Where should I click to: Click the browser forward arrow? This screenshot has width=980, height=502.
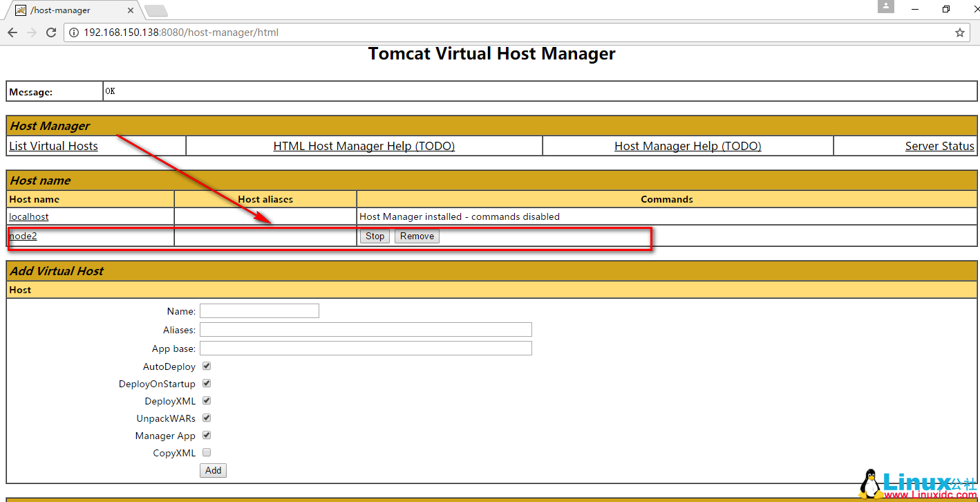[x=32, y=32]
